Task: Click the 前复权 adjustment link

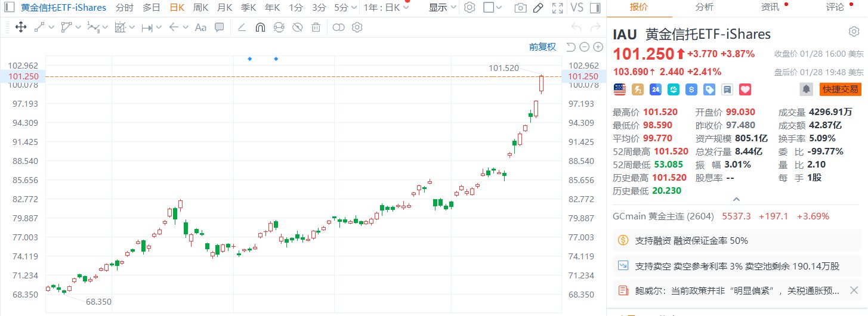Action: [x=542, y=47]
